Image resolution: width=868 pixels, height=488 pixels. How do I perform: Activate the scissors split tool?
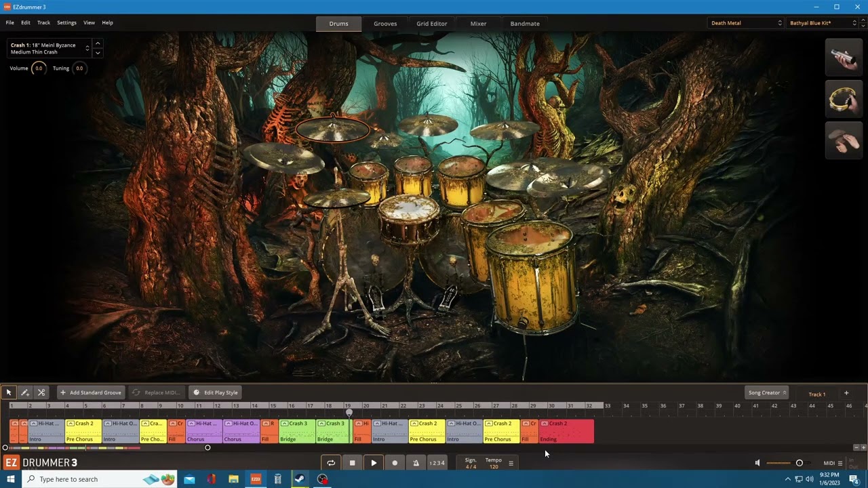41,392
